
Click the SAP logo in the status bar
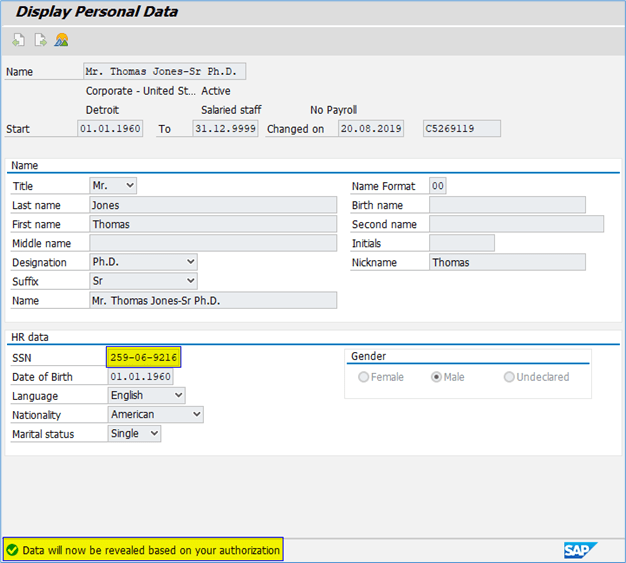pos(580,550)
